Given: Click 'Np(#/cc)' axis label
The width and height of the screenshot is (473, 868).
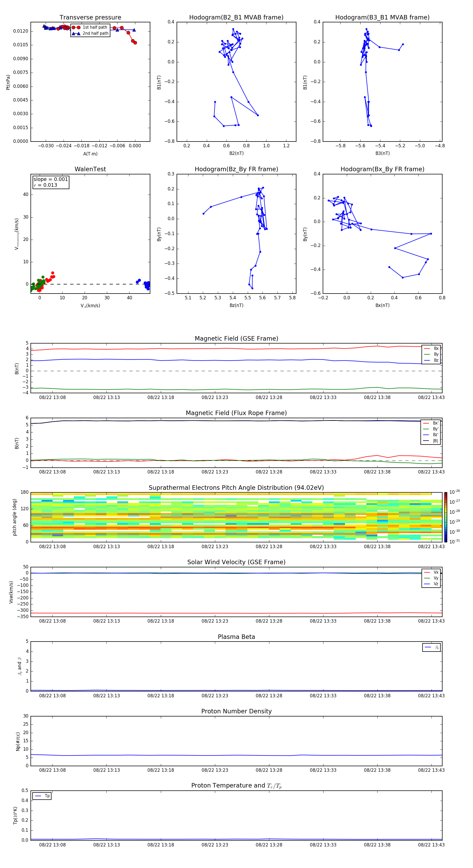Looking at the screenshot, I should point(18,741).
